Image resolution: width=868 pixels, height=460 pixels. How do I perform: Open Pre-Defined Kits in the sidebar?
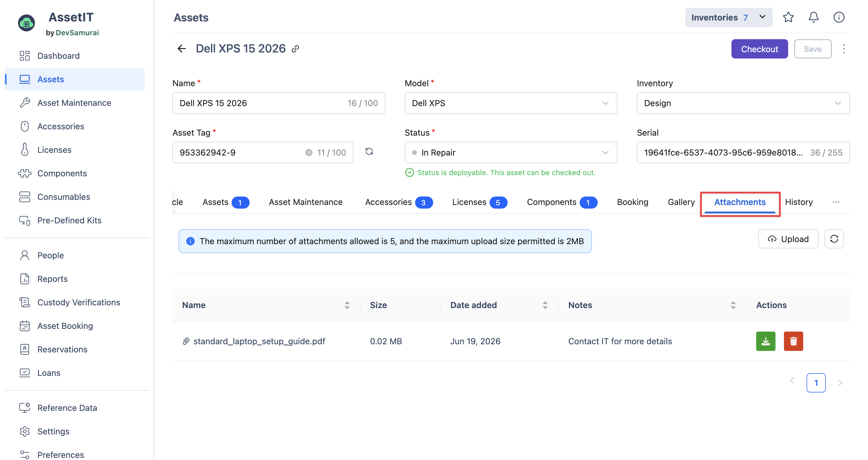click(x=75, y=220)
